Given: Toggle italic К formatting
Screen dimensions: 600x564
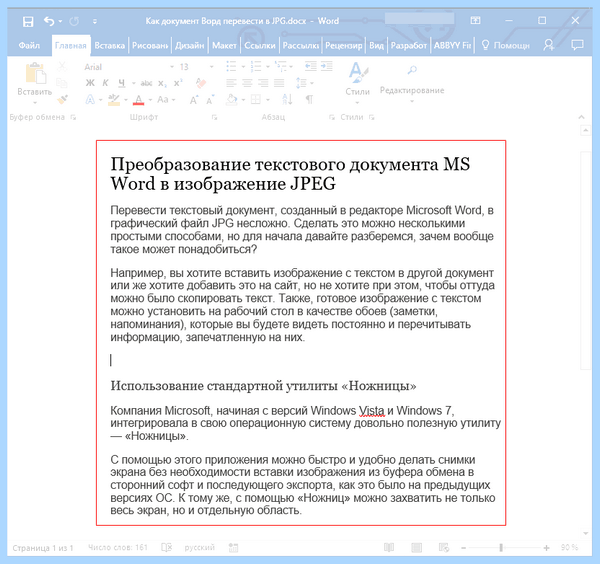Looking at the screenshot, I should click(106, 83).
